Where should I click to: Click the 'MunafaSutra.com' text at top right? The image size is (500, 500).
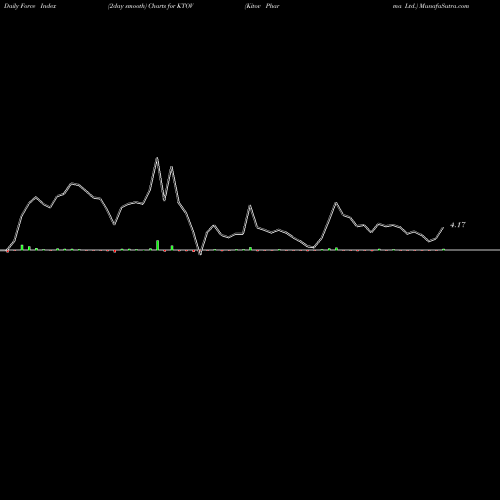444,6
